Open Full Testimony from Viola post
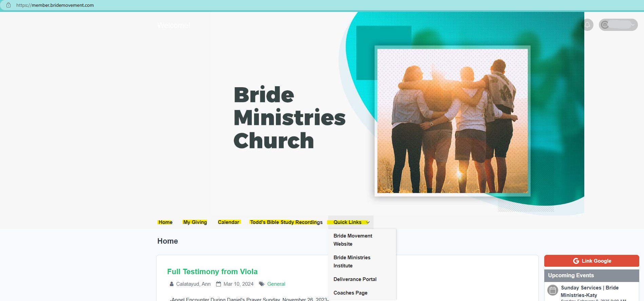This screenshot has width=644, height=301. pos(212,272)
